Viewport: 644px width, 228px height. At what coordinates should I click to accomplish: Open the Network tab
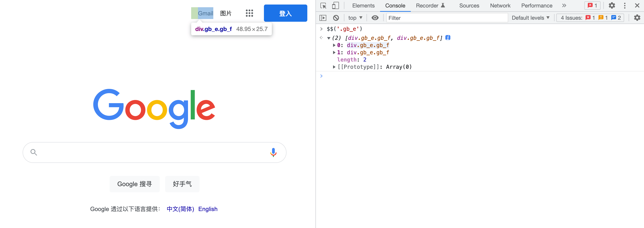500,5
